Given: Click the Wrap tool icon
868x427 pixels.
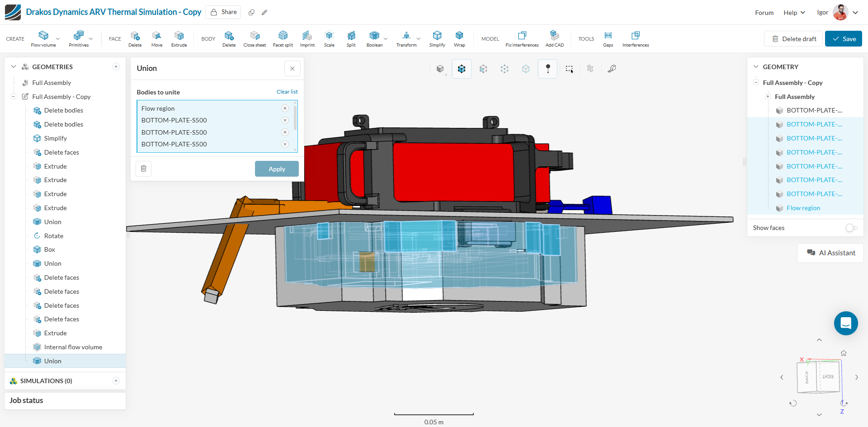Looking at the screenshot, I should 459,38.
